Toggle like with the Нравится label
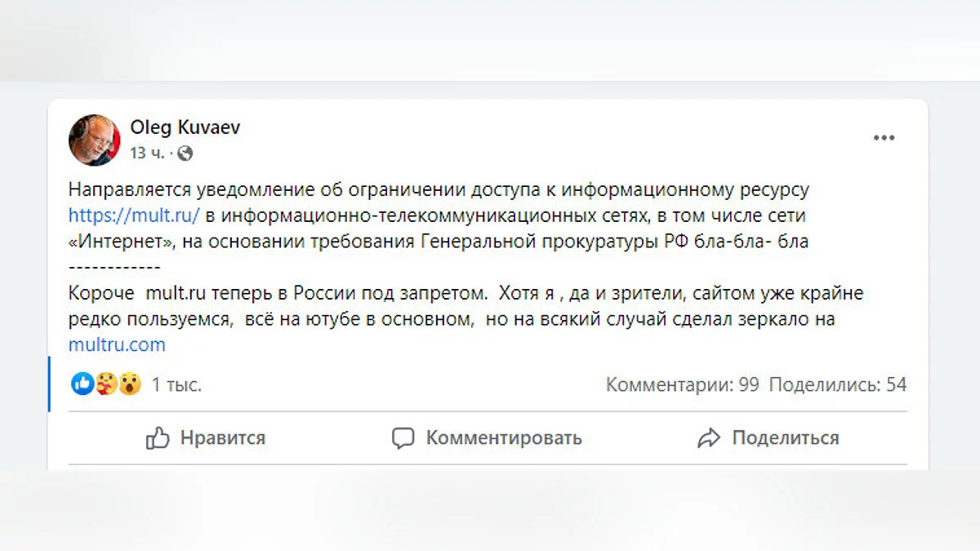This screenshot has width=980, height=551. coord(222,438)
